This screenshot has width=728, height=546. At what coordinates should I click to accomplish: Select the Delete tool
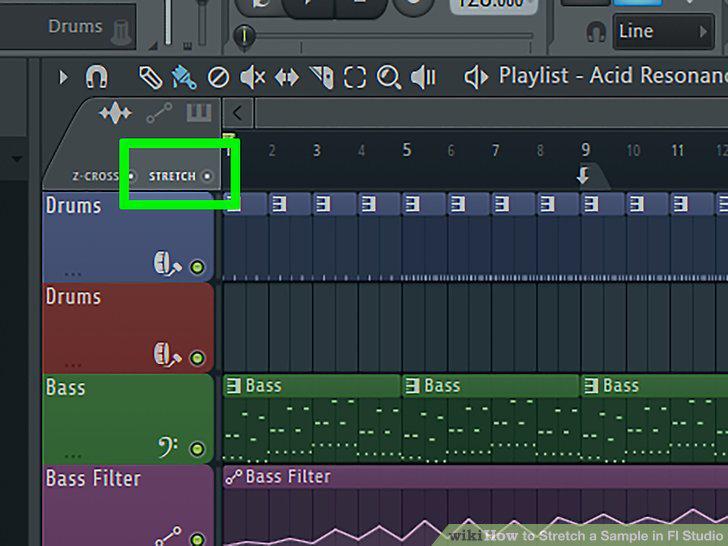[x=218, y=78]
